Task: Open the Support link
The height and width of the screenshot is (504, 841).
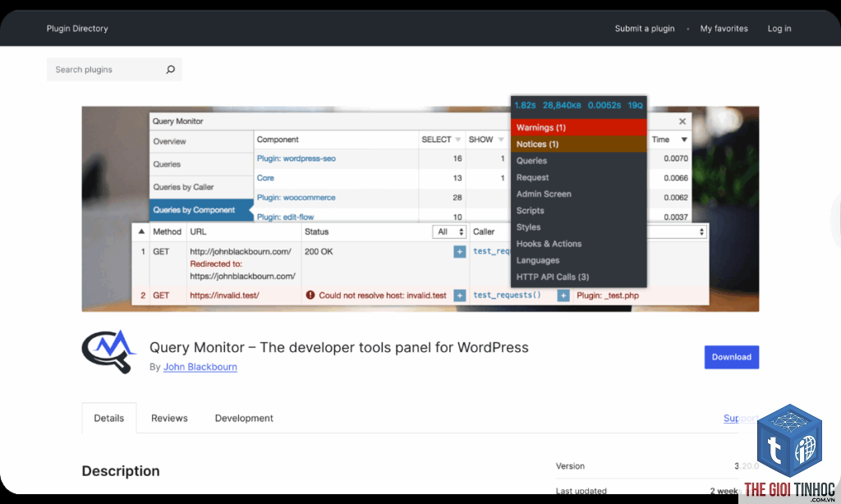Action: [x=740, y=418]
